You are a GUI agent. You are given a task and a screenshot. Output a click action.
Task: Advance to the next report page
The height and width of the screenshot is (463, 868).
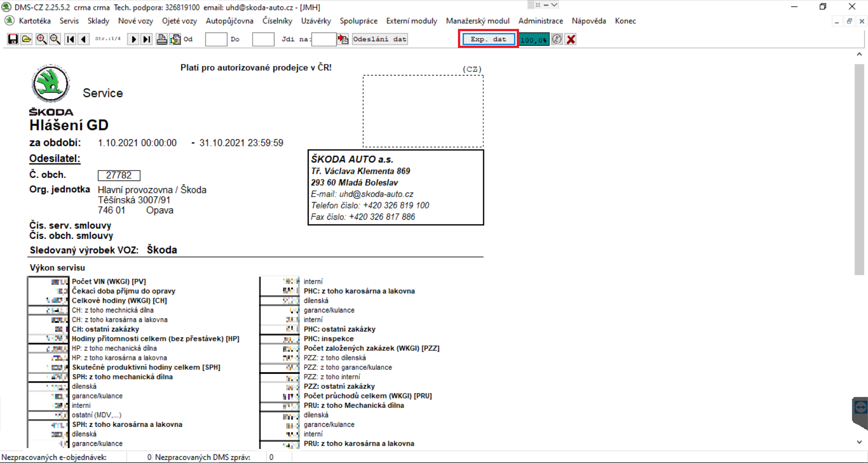tap(133, 39)
